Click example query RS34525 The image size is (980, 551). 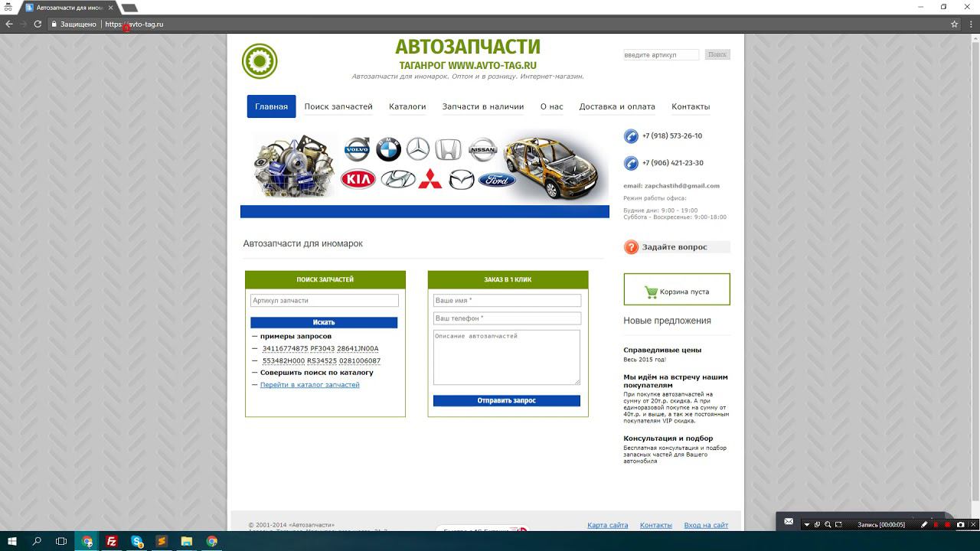(x=322, y=360)
